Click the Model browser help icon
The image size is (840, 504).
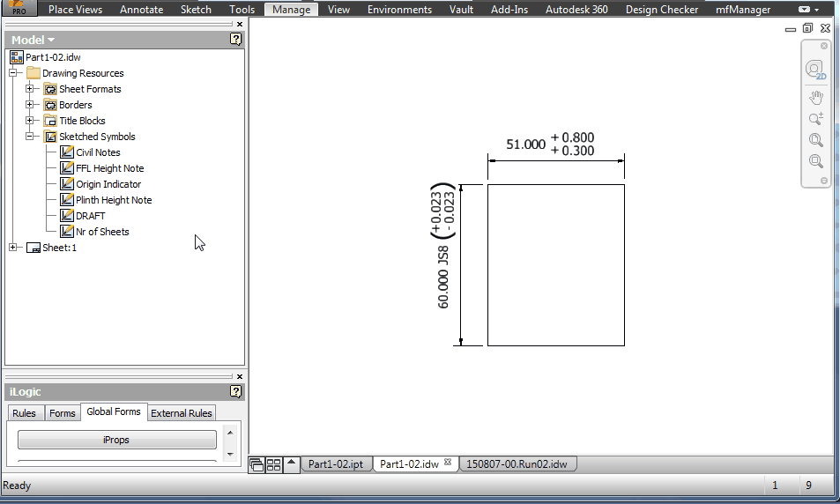235,39
